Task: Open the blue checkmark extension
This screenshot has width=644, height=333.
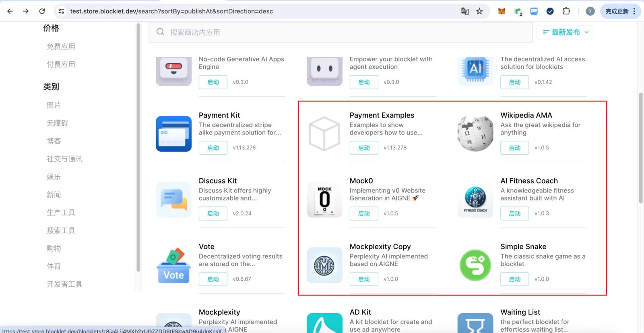Action: [550, 11]
